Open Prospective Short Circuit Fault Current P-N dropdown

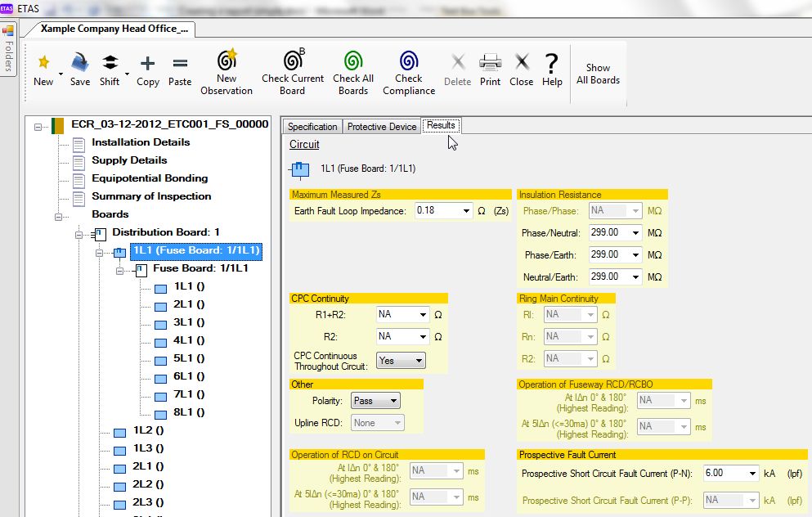[752, 474]
